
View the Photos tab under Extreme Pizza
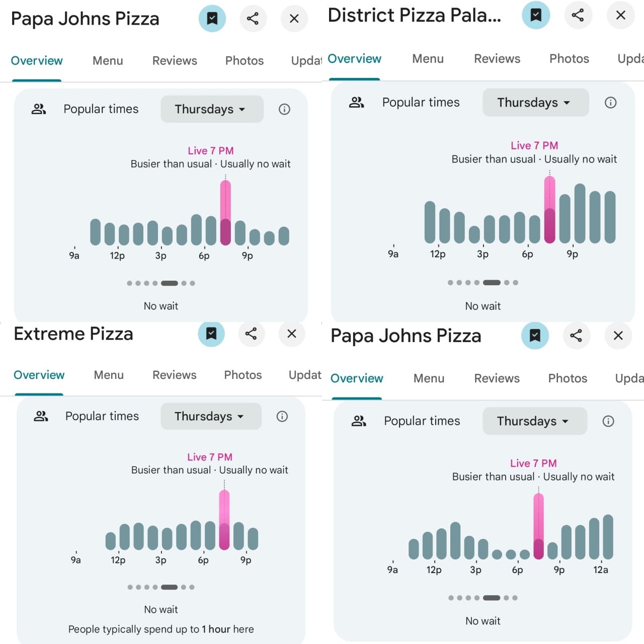click(243, 375)
